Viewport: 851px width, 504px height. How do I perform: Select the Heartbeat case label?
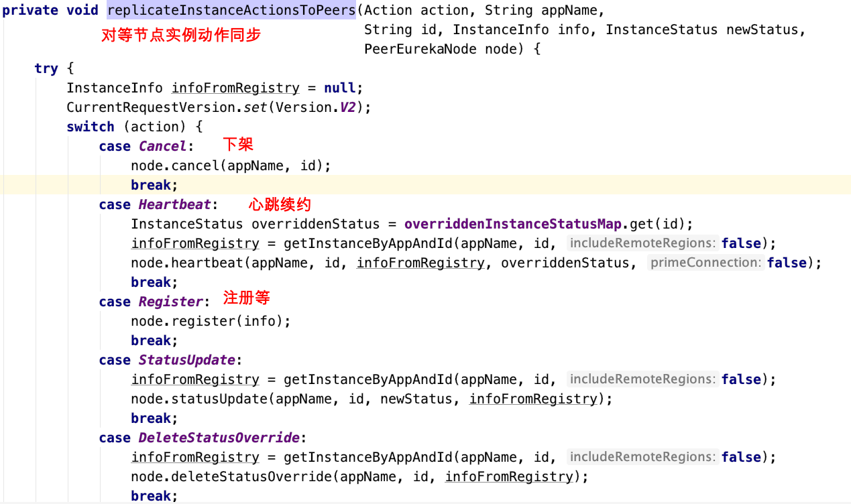point(174,204)
